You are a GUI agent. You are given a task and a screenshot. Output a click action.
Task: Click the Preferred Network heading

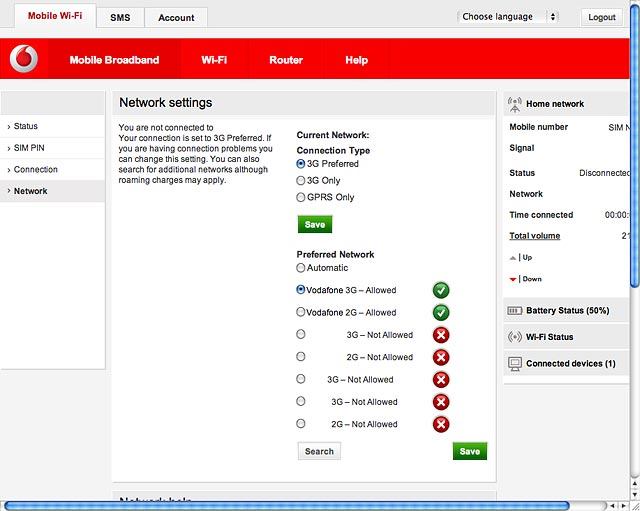coord(336,255)
